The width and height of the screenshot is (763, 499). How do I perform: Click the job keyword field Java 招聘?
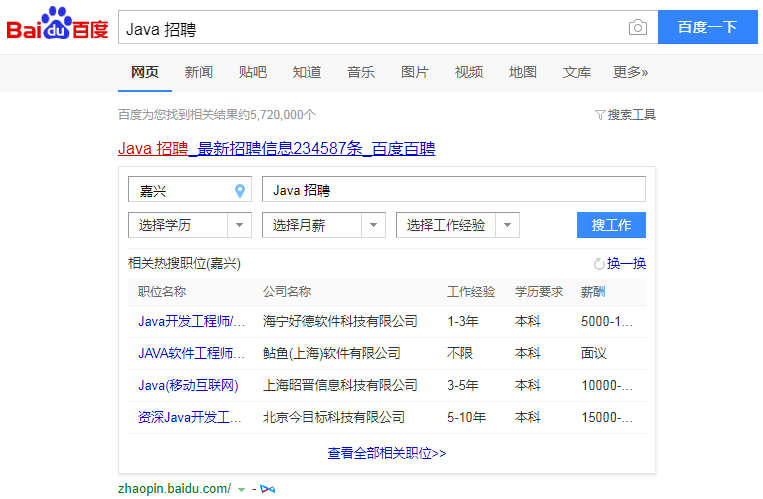coord(454,189)
